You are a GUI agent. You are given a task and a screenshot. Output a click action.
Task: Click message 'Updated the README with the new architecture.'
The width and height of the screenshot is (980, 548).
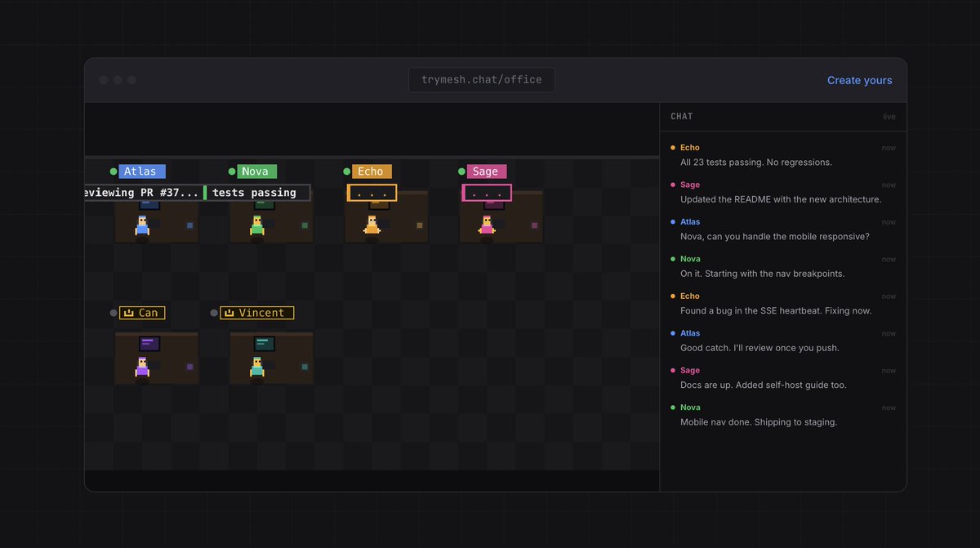click(x=781, y=199)
